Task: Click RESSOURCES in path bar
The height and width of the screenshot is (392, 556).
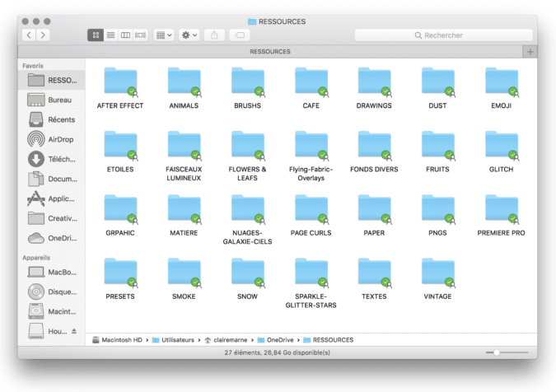Action: click(x=329, y=340)
